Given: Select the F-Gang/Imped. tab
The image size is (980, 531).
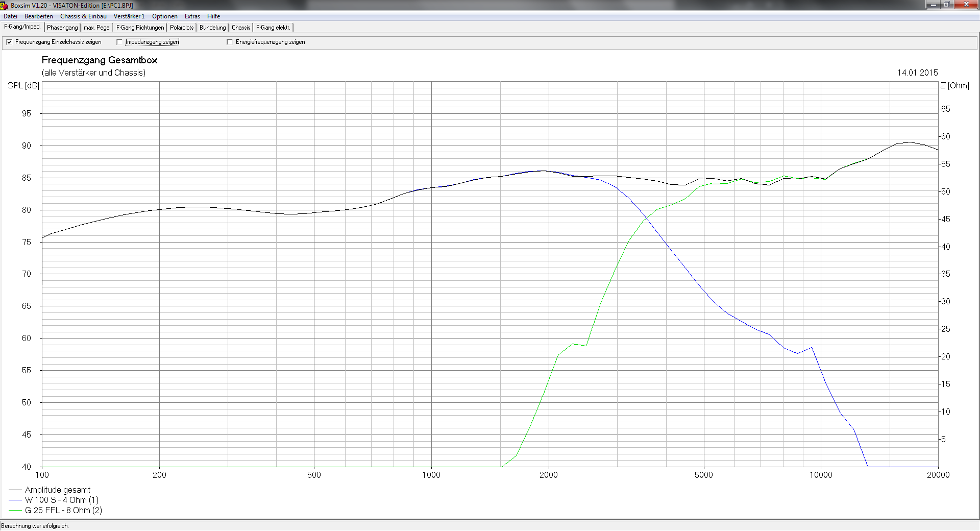Looking at the screenshot, I should [22, 27].
